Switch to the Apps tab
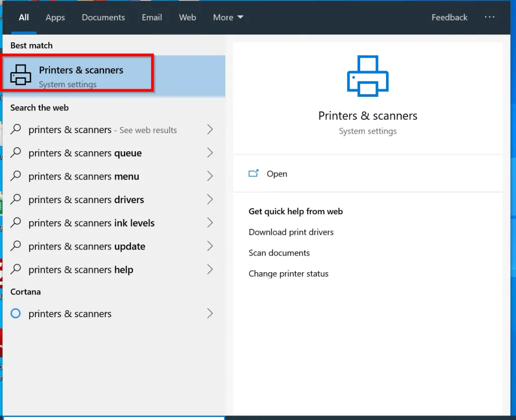 (55, 17)
